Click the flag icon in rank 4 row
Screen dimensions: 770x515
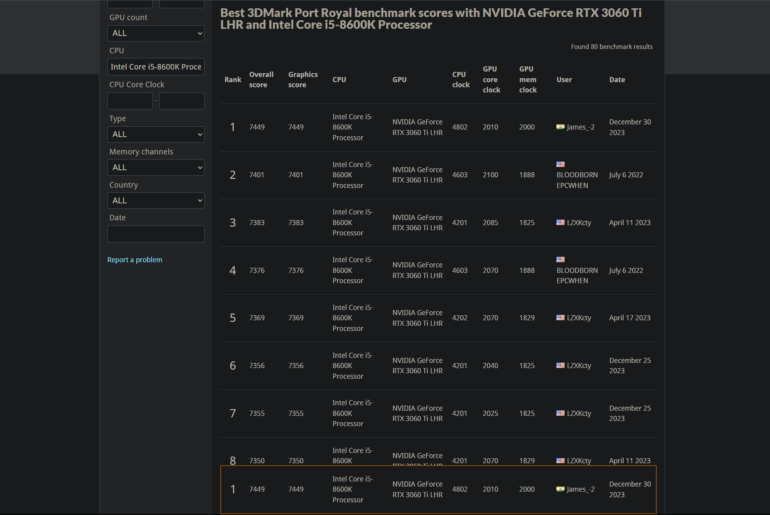click(x=560, y=260)
